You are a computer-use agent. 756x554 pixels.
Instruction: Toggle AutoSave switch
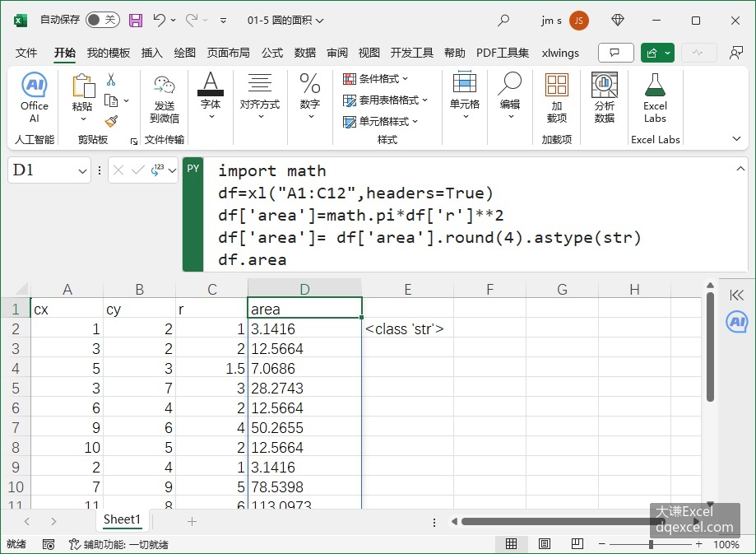tap(102, 20)
